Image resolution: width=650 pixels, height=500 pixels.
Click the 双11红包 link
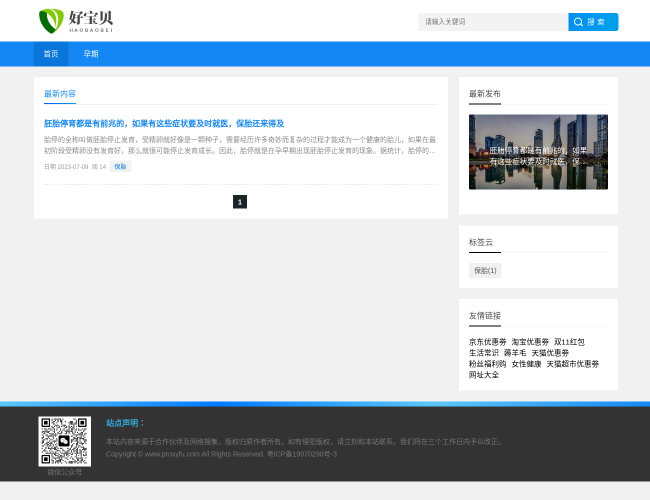(569, 342)
